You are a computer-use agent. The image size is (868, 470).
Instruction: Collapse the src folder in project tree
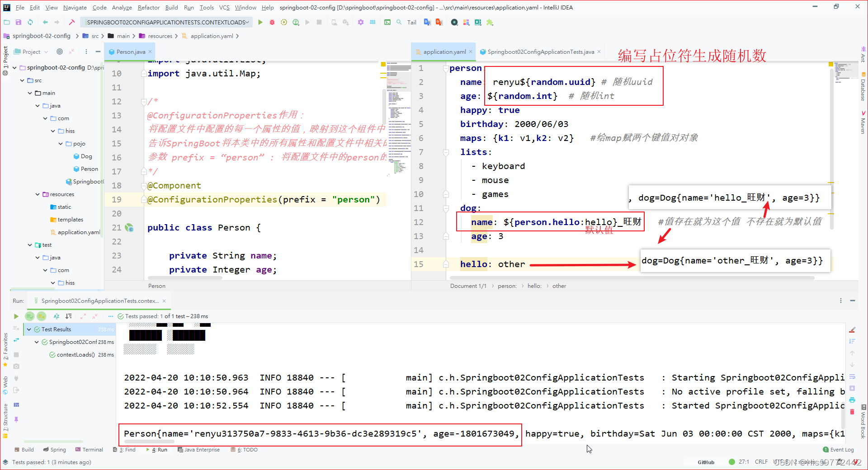[x=22, y=80]
